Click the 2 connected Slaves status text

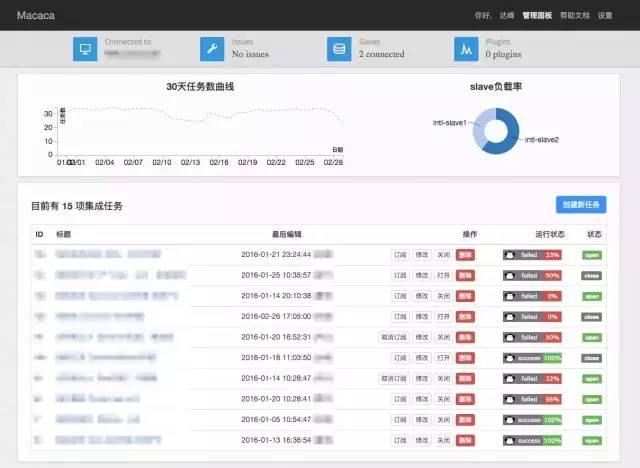click(x=382, y=54)
